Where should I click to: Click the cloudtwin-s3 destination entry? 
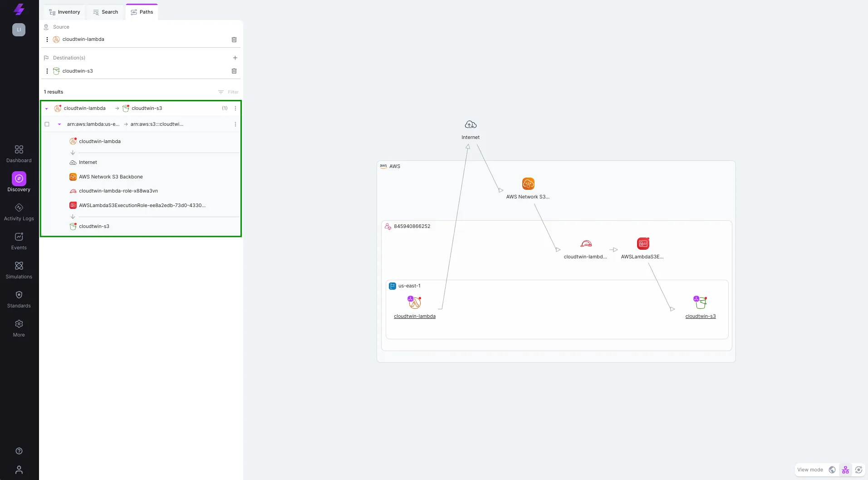[x=78, y=71]
